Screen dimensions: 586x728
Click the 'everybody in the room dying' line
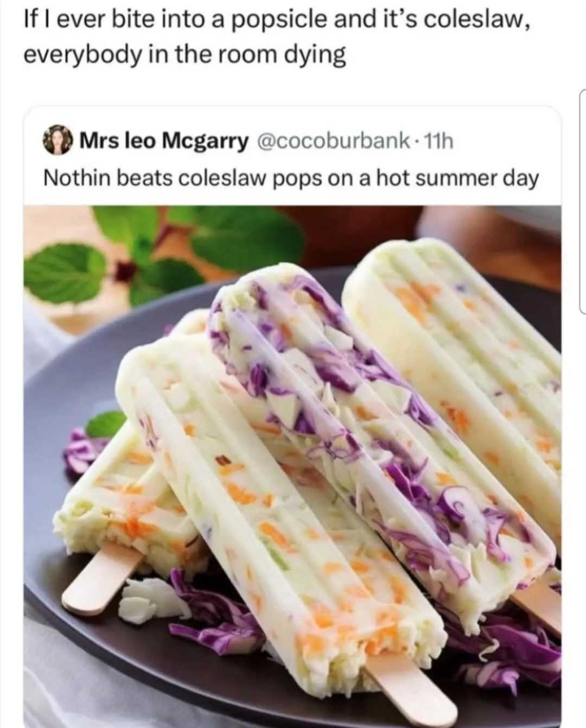[x=185, y=56]
